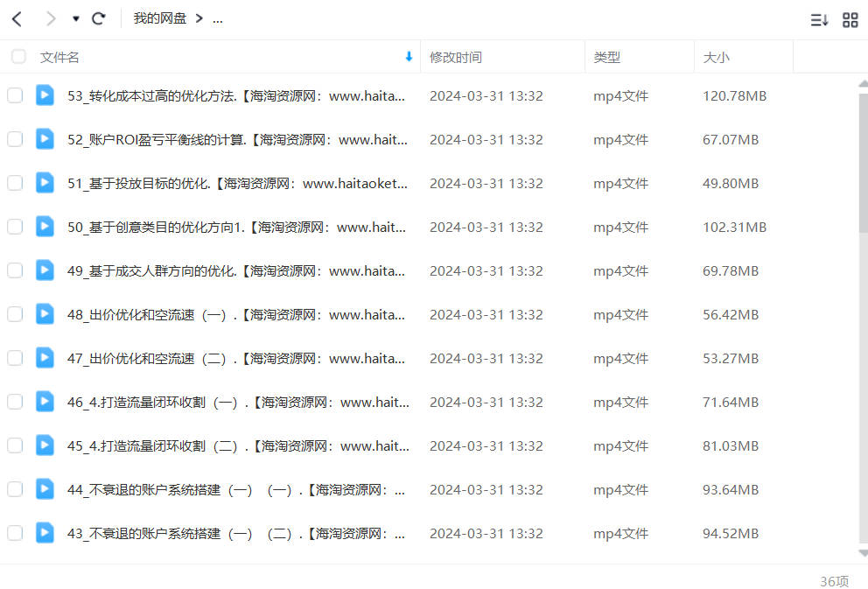Click video icon of file 49_基于成交人群

45,270
